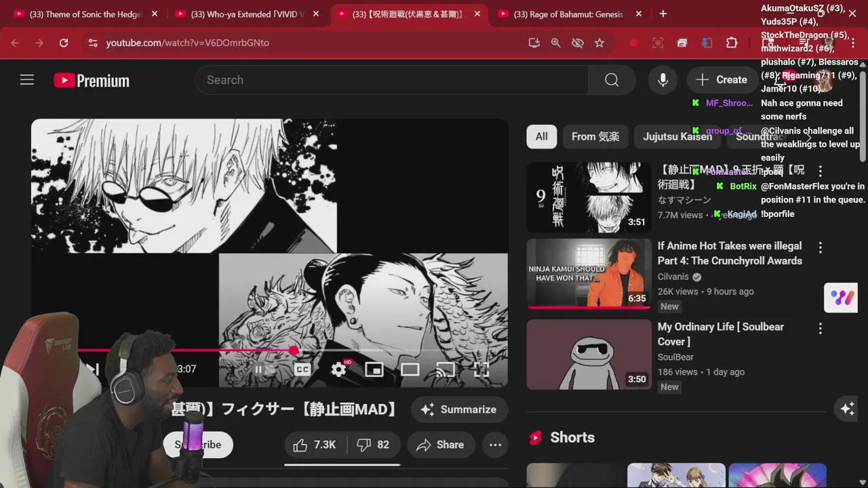868x488 pixels.
Task: Close the Theme of Sonic tab
Action: click(x=155, y=14)
